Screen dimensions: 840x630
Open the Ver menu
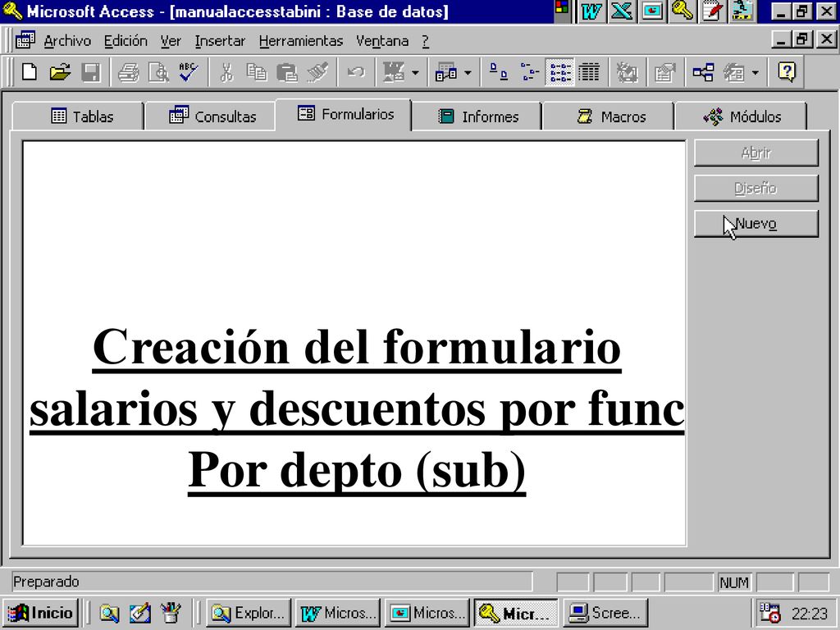171,41
